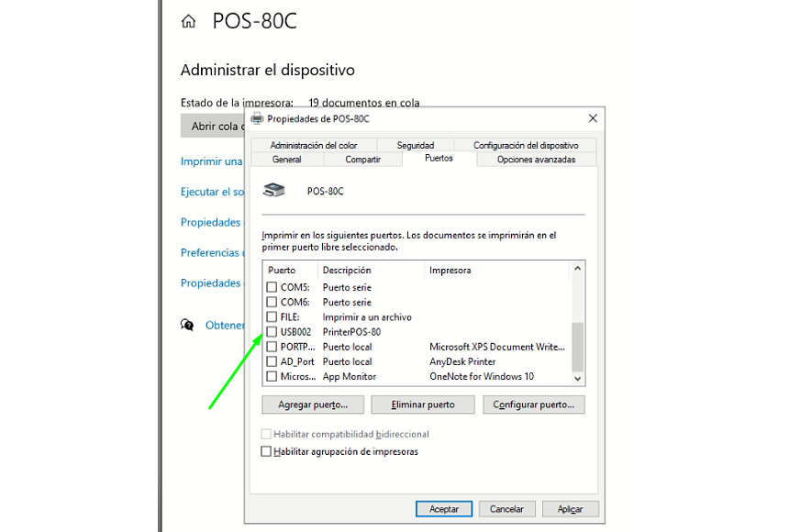The width and height of the screenshot is (789, 532).
Task: Click the home icon beside POS-80C
Action: (189, 21)
